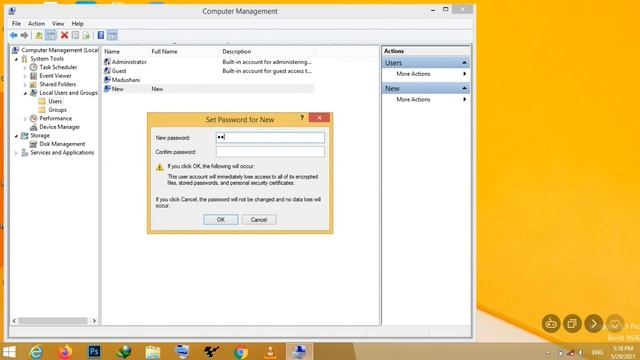The image size is (640, 360).
Task: Collapse the System Tools tree node
Action: click(16, 59)
